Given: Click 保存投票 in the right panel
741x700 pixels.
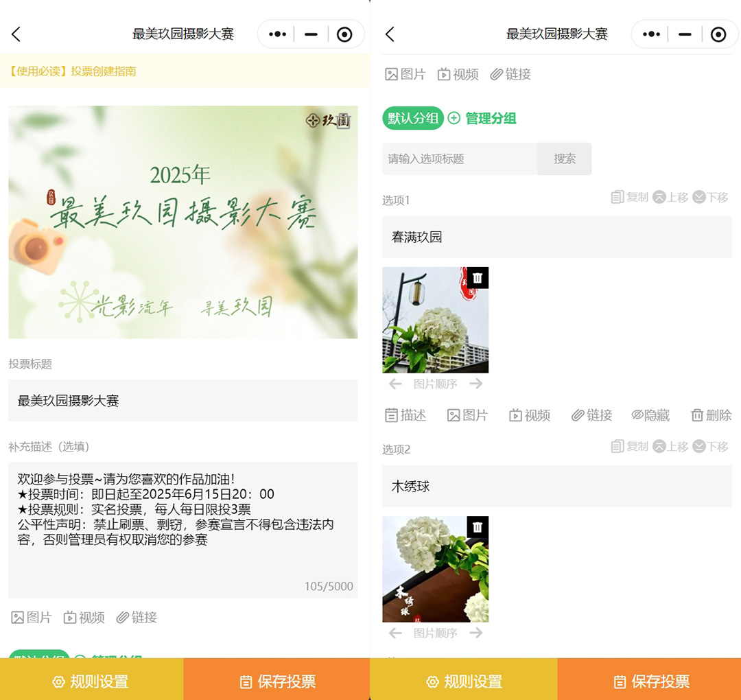Looking at the screenshot, I should [x=650, y=681].
